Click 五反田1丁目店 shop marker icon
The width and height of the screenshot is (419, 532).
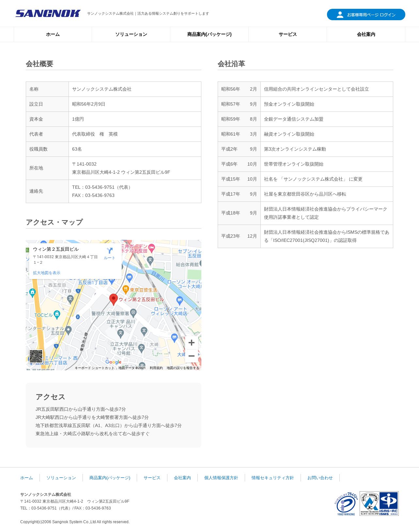[x=112, y=281]
